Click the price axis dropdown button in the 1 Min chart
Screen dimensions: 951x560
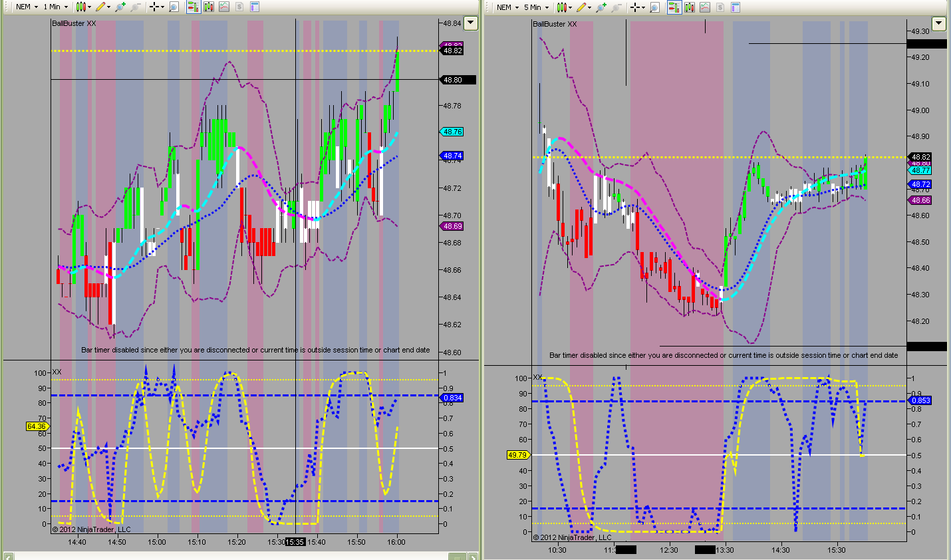pyautogui.click(x=471, y=23)
